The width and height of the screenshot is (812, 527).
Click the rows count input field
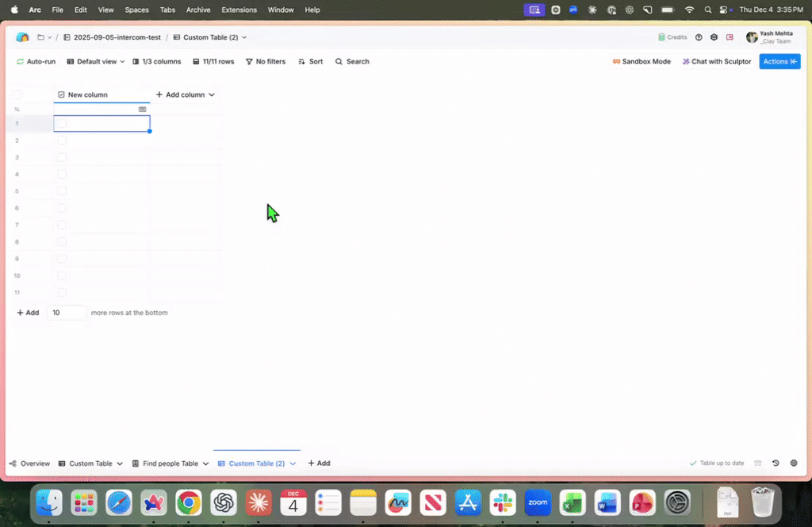(x=67, y=313)
